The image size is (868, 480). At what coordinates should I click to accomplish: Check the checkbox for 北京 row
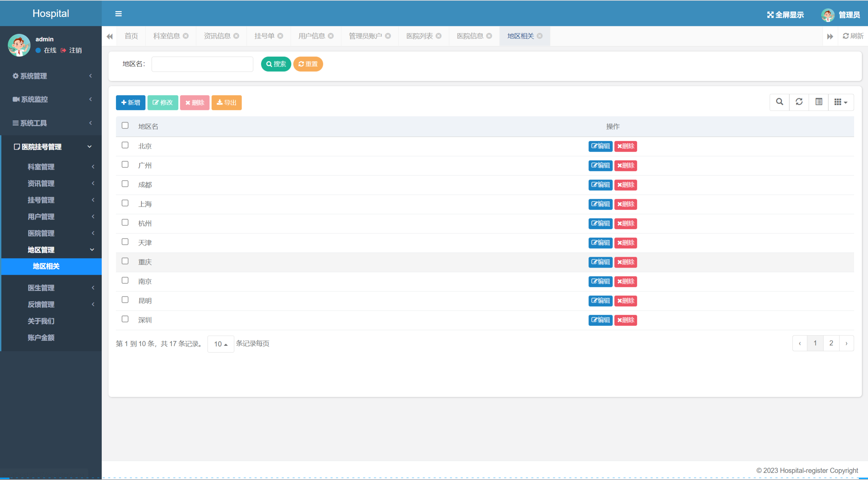[x=125, y=146]
